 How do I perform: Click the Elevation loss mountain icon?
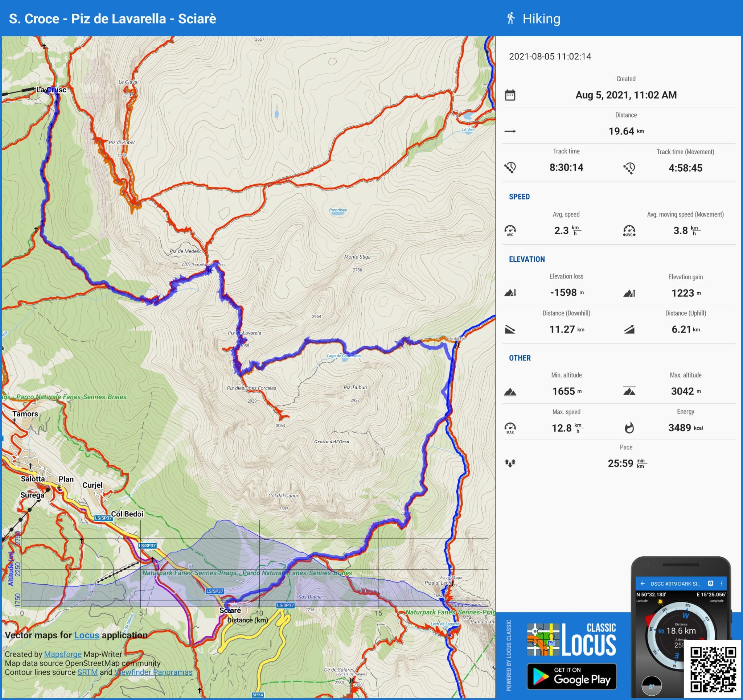(x=510, y=293)
